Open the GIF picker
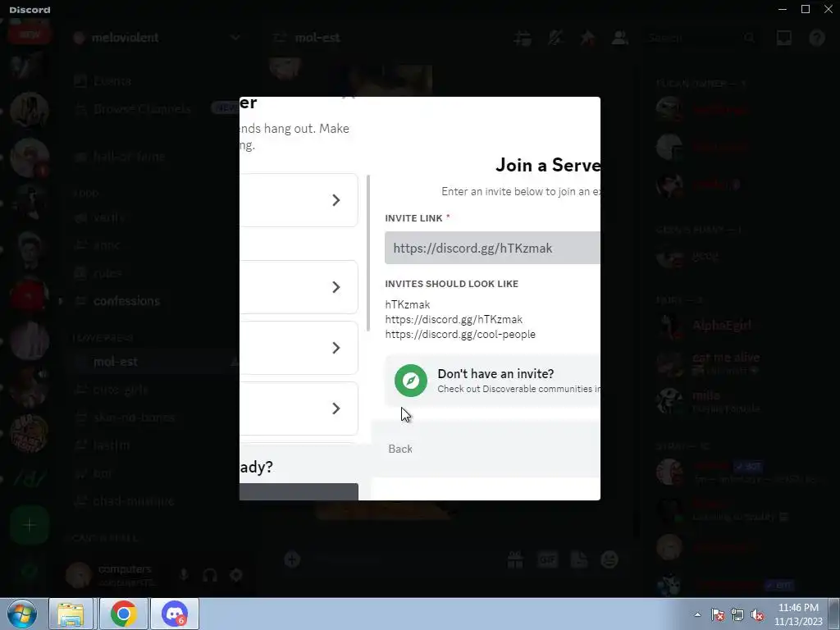Viewport: 840px width, 630px height. 547,559
